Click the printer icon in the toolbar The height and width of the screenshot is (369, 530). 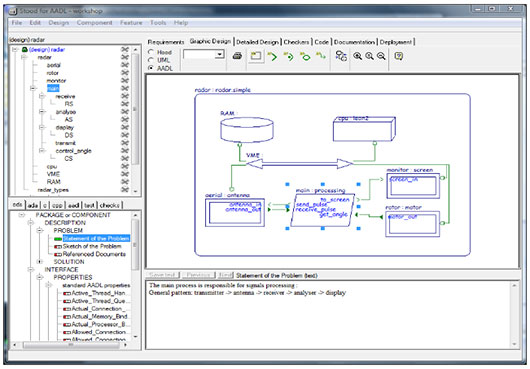pyautogui.click(x=237, y=56)
